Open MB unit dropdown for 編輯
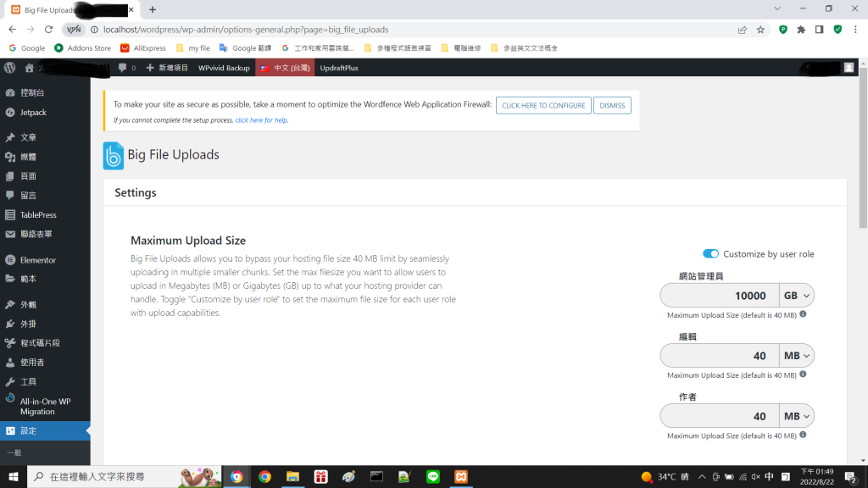Image resolution: width=868 pixels, height=488 pixels. 796,356
